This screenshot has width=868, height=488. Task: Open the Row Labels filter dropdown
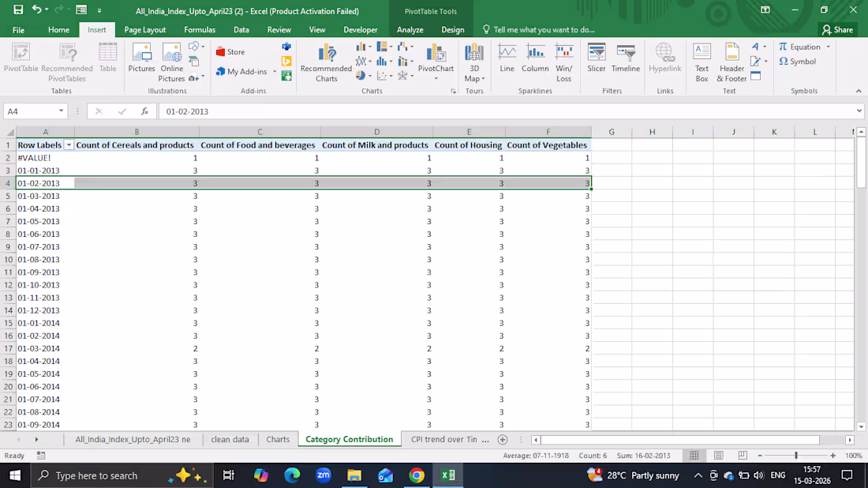[x=69, y=145]
